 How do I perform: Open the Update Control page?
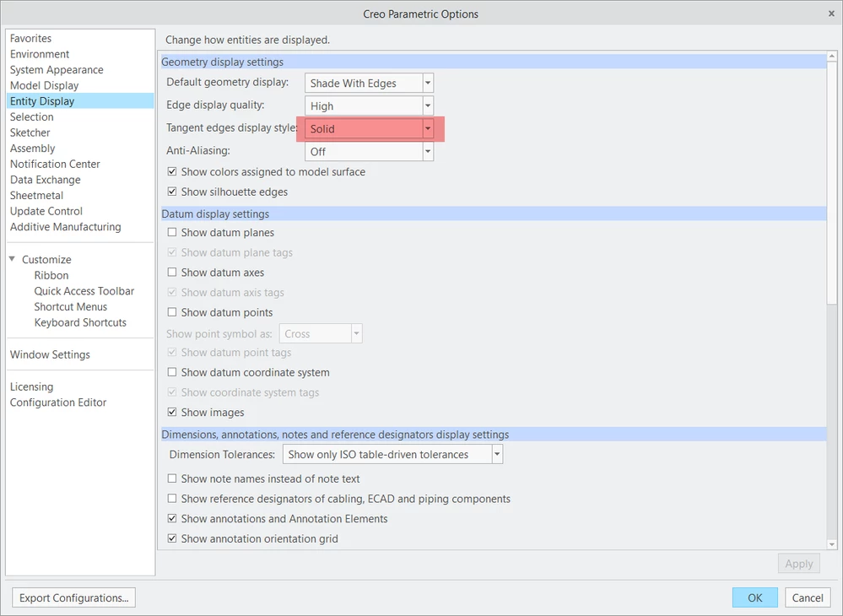click(46, 211)
